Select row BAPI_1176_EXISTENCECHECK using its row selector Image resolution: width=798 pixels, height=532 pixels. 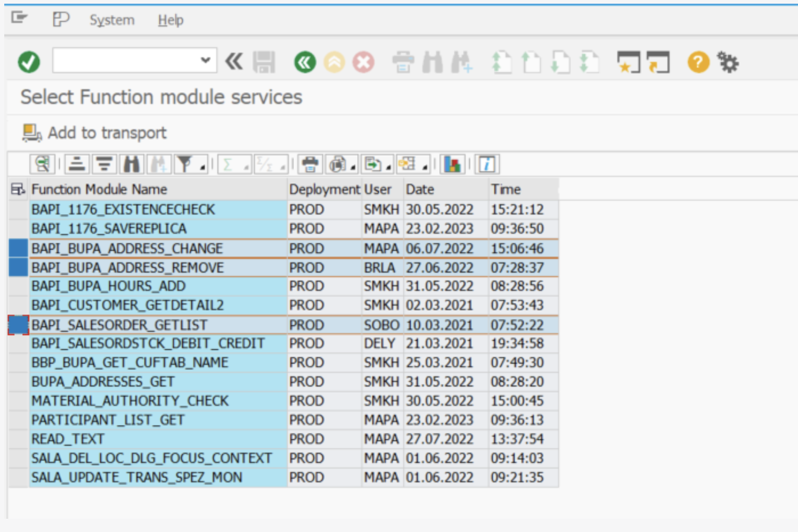18,209
